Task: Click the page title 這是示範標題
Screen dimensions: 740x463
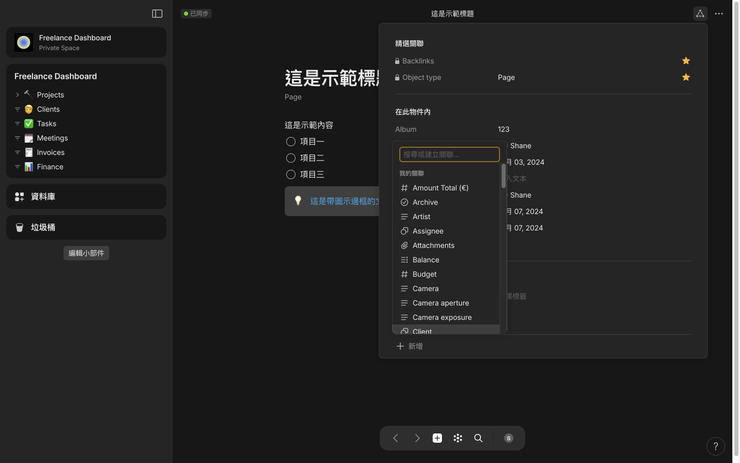Action: click(x=331, y=78)
